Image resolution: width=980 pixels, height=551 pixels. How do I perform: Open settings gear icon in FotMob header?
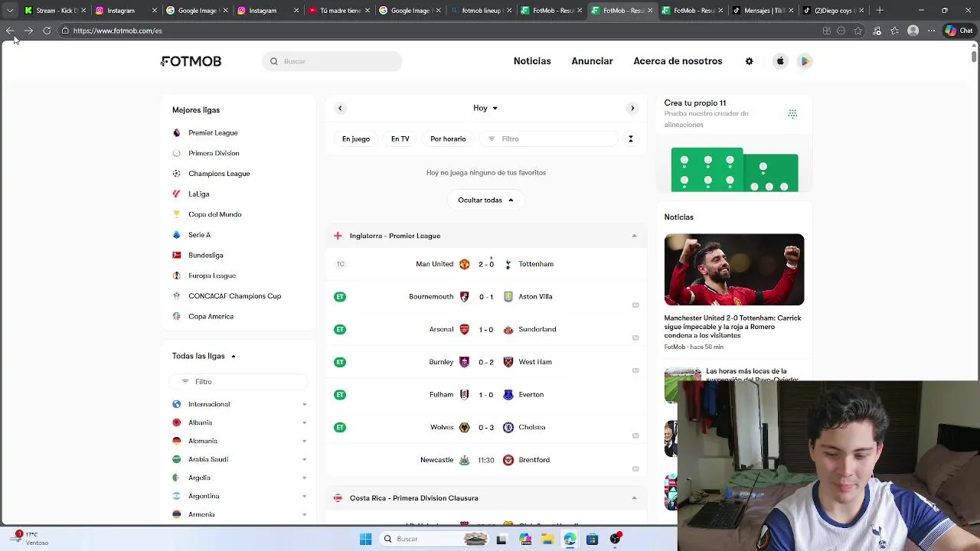[749, 61]
